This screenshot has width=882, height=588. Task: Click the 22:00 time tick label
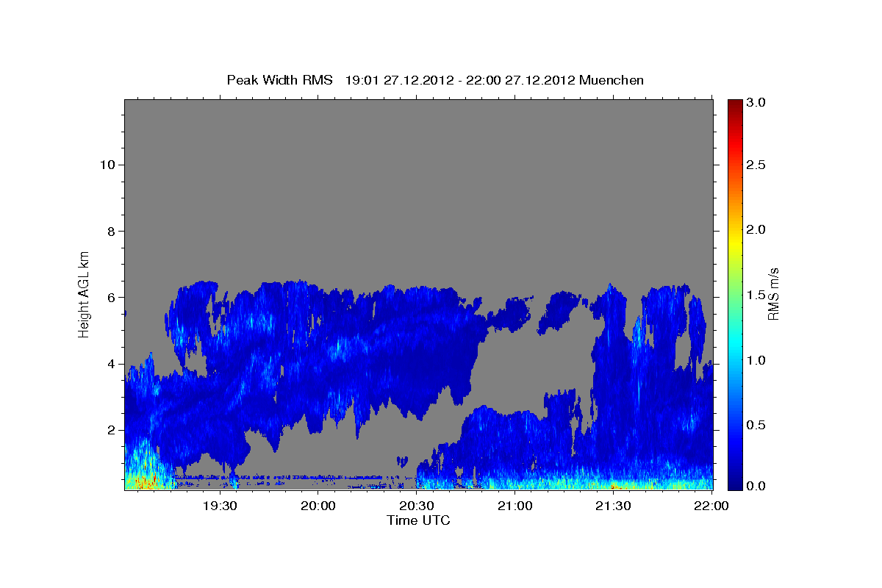point(711,506)
